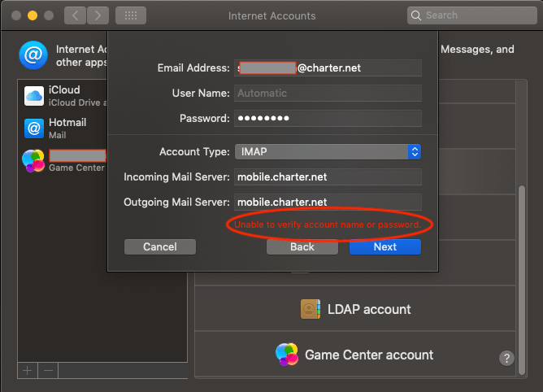Image resolution: width=543 pixels, height=392 pixels.
Task: Click the 'Email Address:' label
Action: (x=193, y=68)
